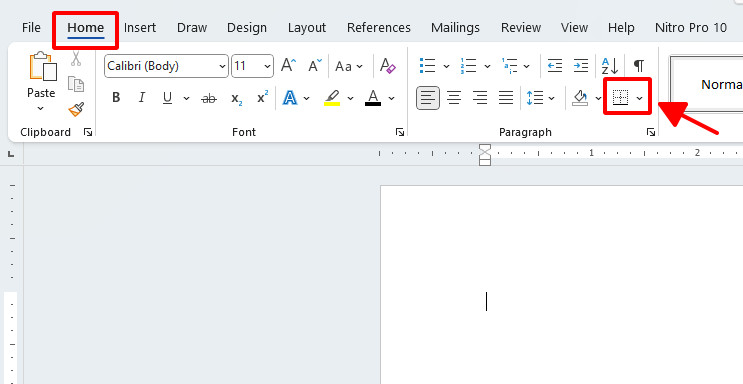The image size is (743, 384).
Task: Toggle italic formatting
Action: click(142, 98)
